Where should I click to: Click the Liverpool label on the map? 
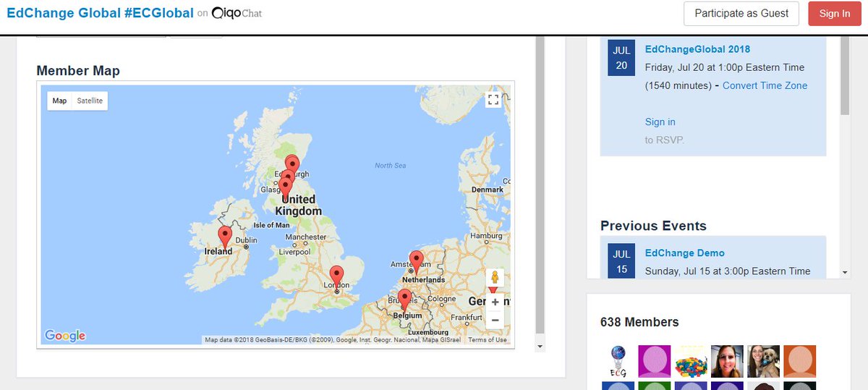click(294, 253)
